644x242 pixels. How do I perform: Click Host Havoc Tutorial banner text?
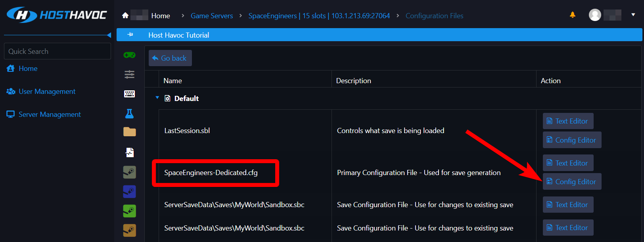pyautogui.click(x=179, y=35)
